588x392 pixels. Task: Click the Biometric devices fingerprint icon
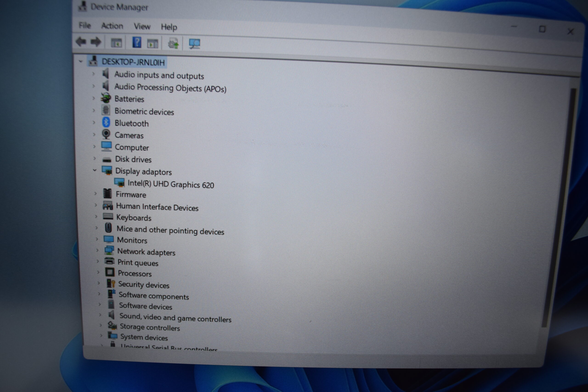106,110
